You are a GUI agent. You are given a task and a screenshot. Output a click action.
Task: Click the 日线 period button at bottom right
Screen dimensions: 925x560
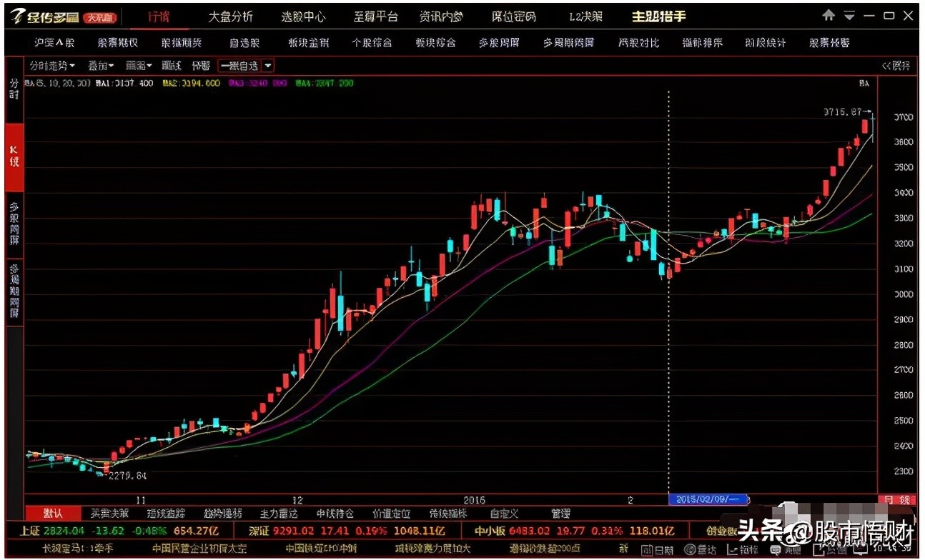click(897, 500)
